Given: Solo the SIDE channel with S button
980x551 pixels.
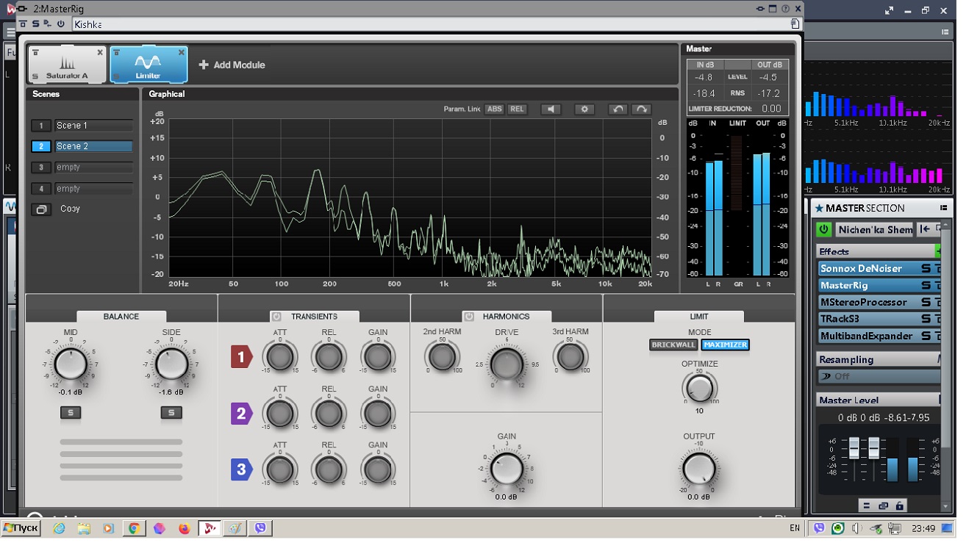Looking at the screenshot, I should (171, 413).
